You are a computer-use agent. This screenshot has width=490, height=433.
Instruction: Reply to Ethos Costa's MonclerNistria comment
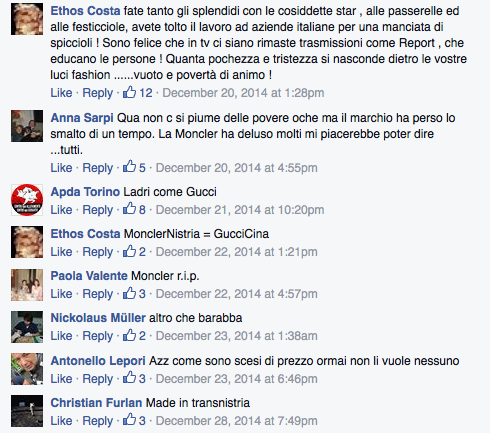pyautogui.click(x=98, y=252)
